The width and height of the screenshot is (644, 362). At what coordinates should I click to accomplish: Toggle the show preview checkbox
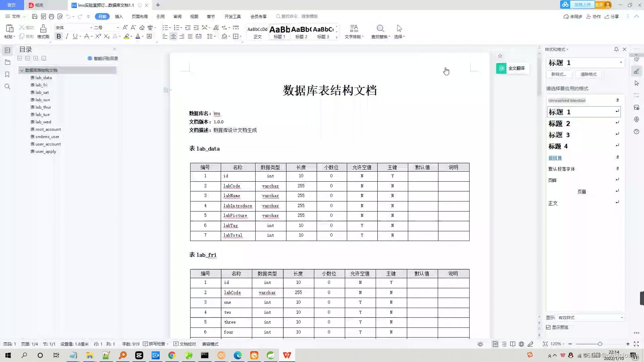click(x=548, y=327)
